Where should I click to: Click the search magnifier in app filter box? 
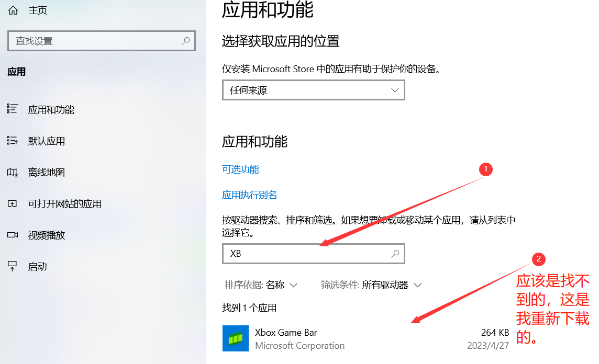coord(394,254)
